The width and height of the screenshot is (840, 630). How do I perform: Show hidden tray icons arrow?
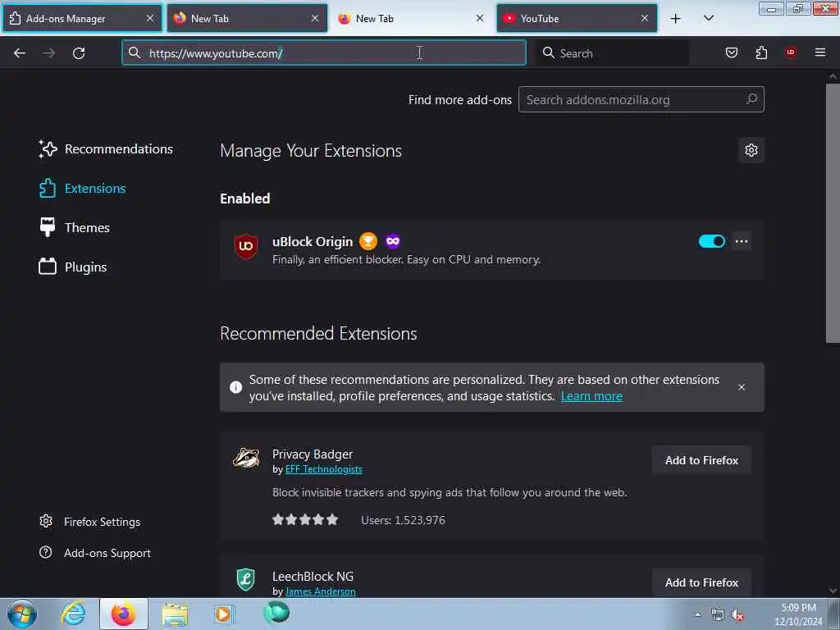[x=697, y=615]
